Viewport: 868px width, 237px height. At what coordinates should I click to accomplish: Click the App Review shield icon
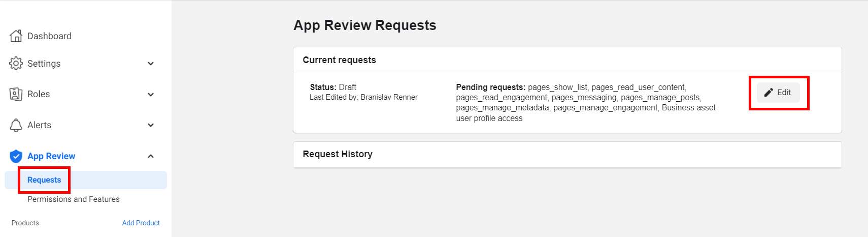[16, 156]
